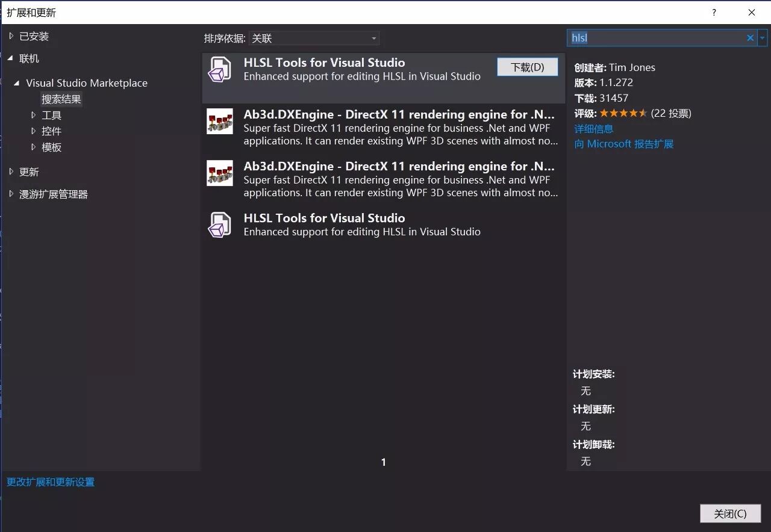Select Visual Studio Marketplace label
This screenshot has width=771, height=532.
[87, 83]
